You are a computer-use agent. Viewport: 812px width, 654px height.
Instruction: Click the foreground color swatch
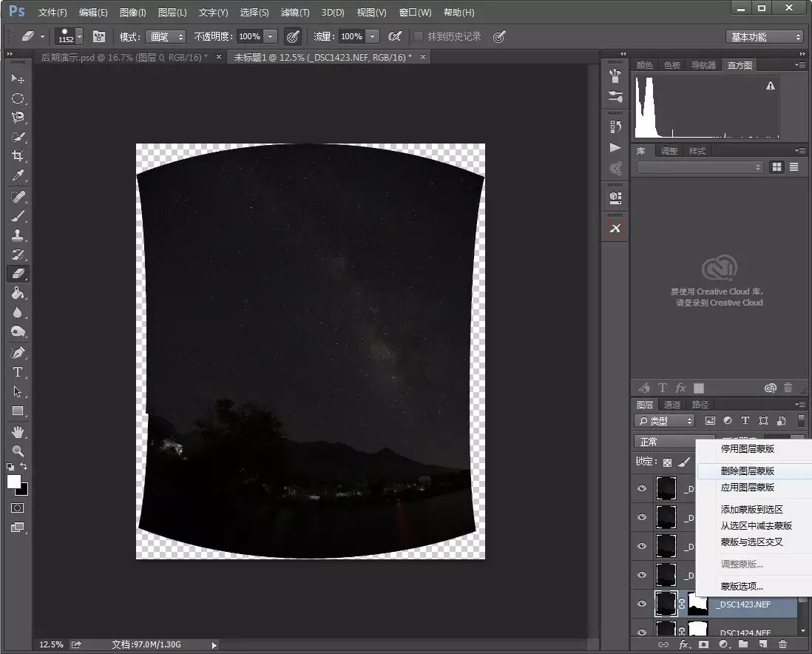pos(13,481)
